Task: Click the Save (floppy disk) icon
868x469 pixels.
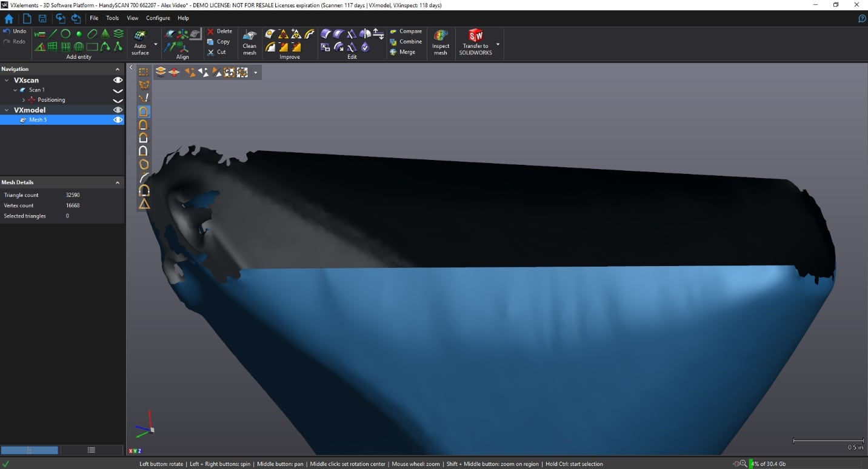Action: 42,18
